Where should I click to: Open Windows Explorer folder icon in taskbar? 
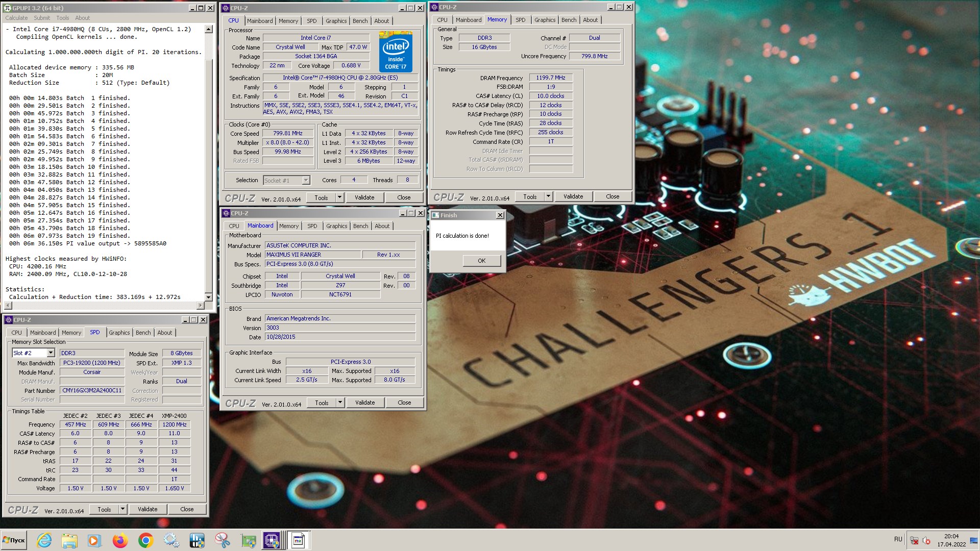click(69, 540)
